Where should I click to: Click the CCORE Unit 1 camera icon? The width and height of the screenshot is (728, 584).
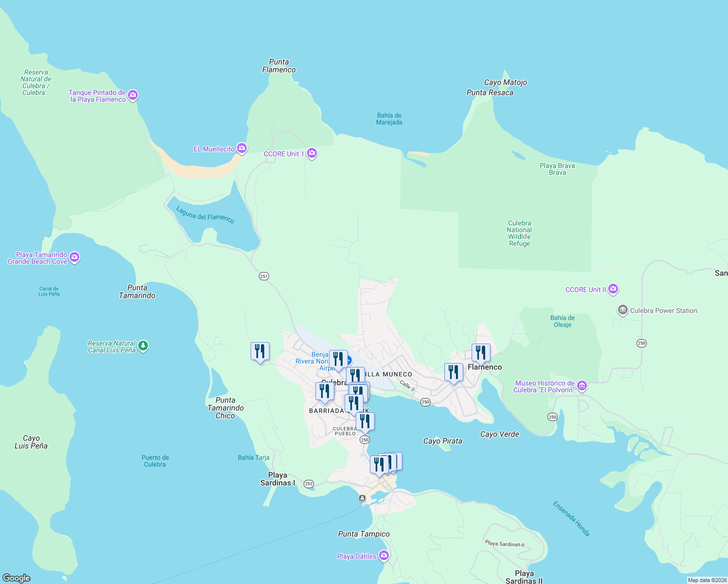point(312,153)
